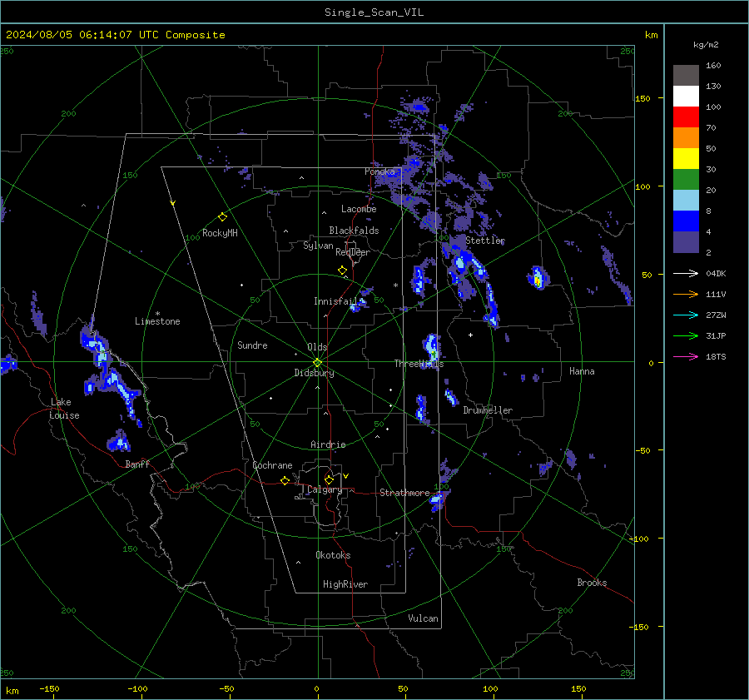This screenshot has width=749, height=700.
Task: Click the 2024/08/05 06:14:07 UTC Composite timestamp
Action: pos(115,35)
